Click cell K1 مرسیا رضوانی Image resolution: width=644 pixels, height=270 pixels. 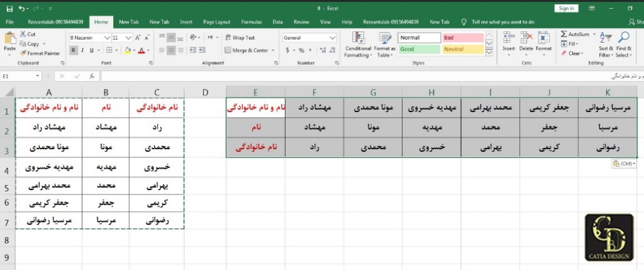click(x=608, y=108)
